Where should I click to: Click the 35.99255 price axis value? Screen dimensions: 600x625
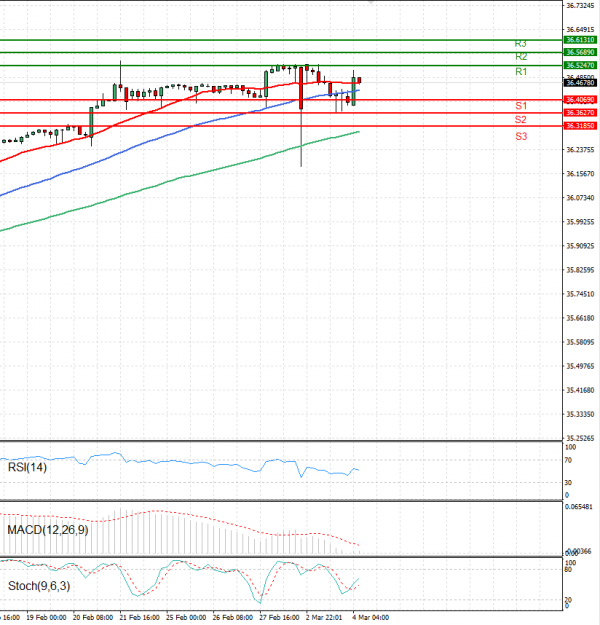click(x=580, y=222)
